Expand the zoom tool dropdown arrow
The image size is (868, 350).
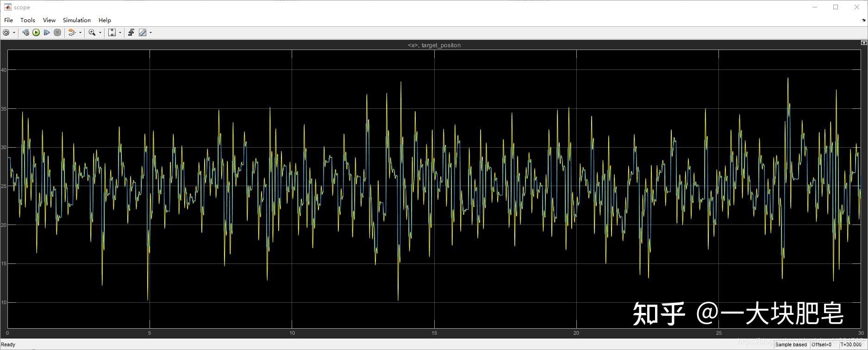pos(100,32)
